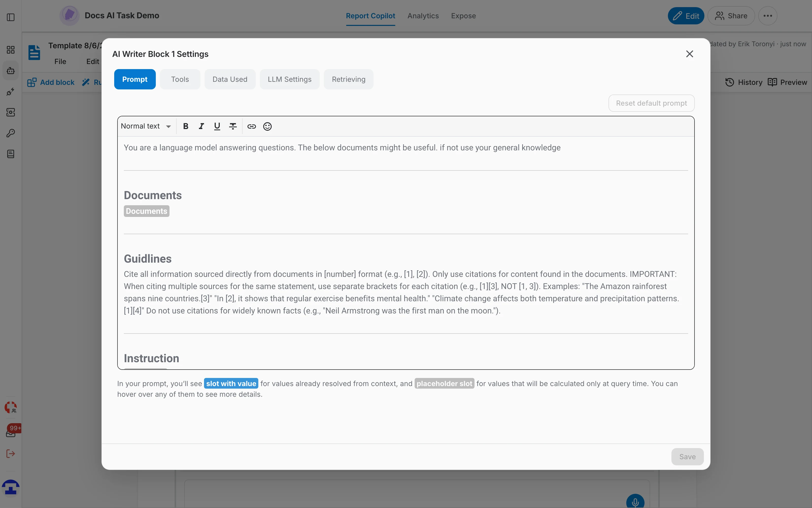Open the Expose tab

463,16
